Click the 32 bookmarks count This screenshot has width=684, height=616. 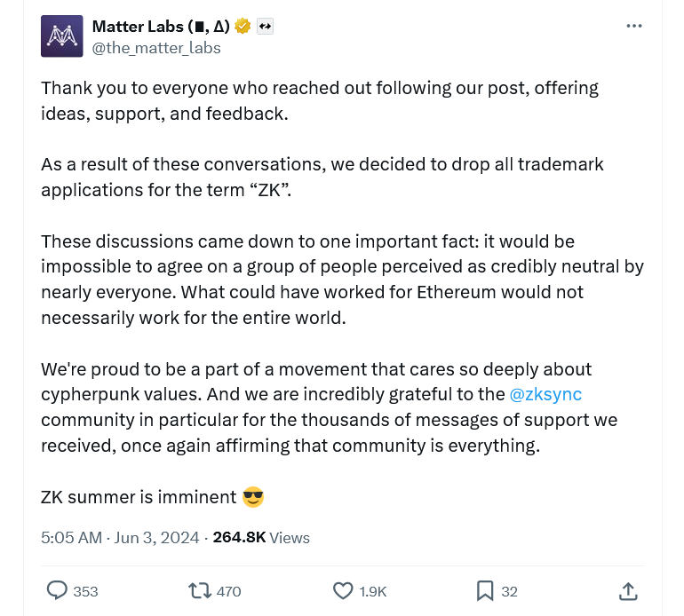pos(510,591)
